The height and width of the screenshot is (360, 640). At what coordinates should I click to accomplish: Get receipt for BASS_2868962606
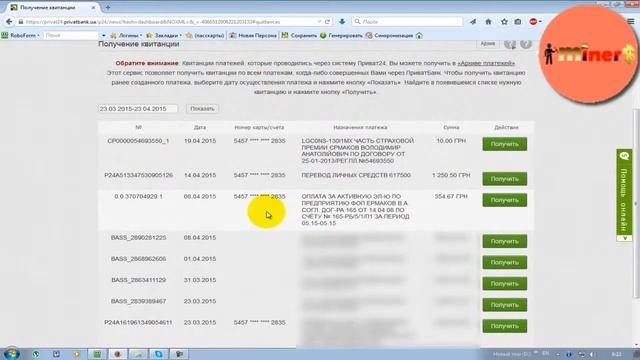point(504,262)
